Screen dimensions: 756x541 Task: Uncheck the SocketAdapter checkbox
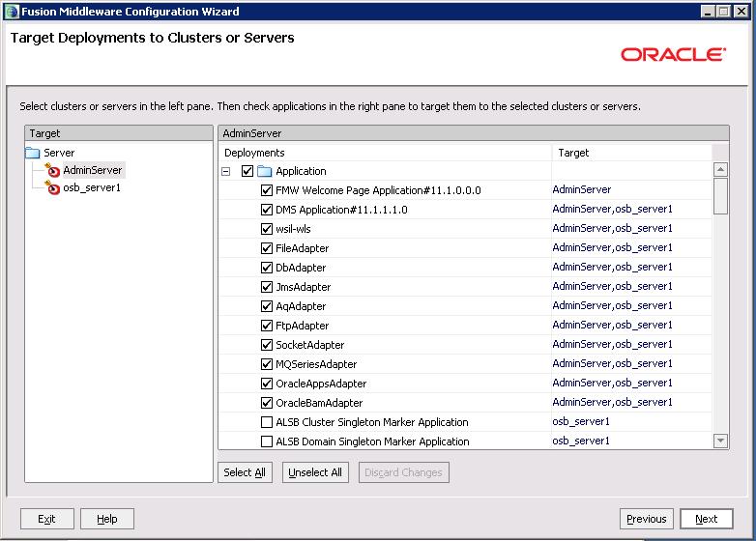click(267, 345)
